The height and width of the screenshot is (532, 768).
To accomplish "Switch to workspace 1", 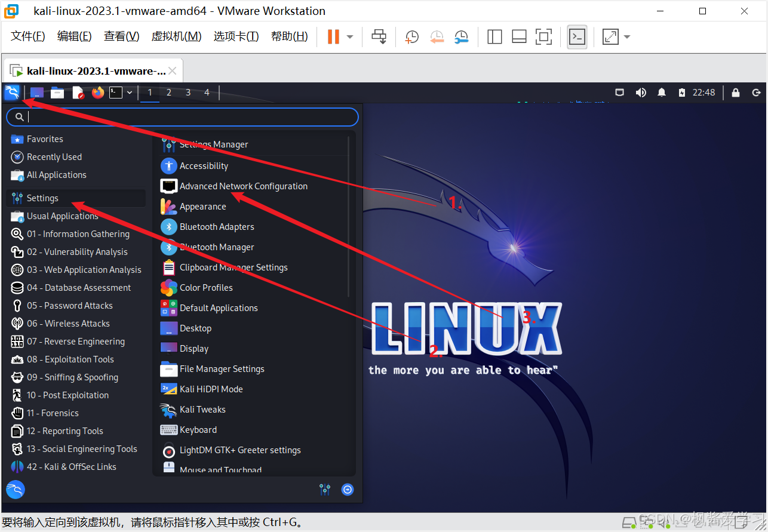I will 150,93.
